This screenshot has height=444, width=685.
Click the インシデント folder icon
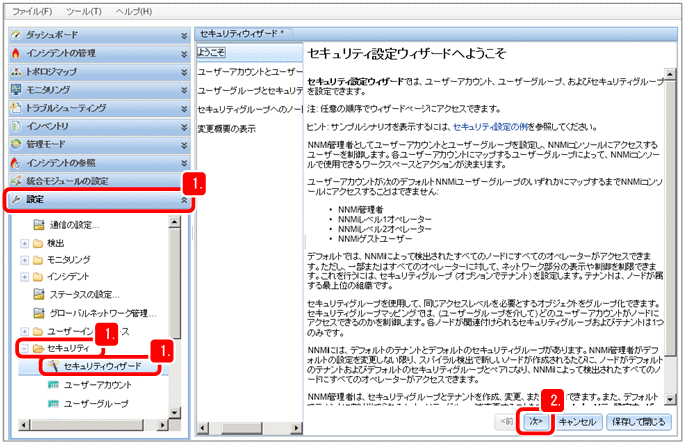click(x=38, y=277)
